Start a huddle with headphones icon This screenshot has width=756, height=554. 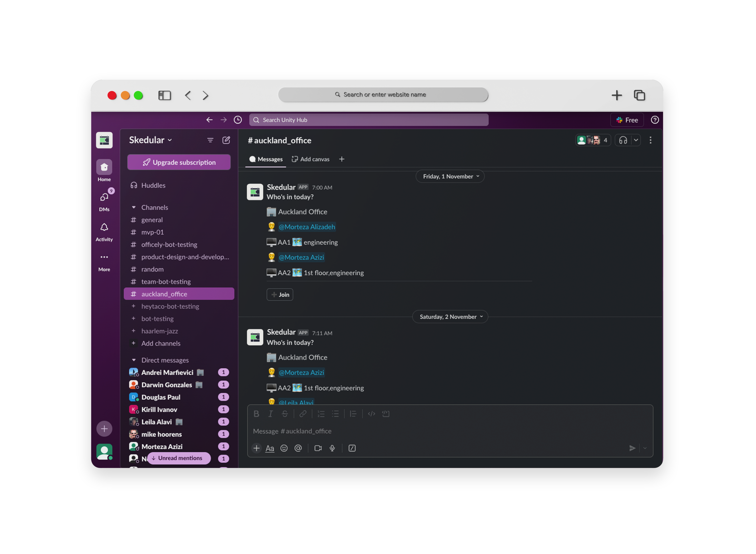(623, 140)
